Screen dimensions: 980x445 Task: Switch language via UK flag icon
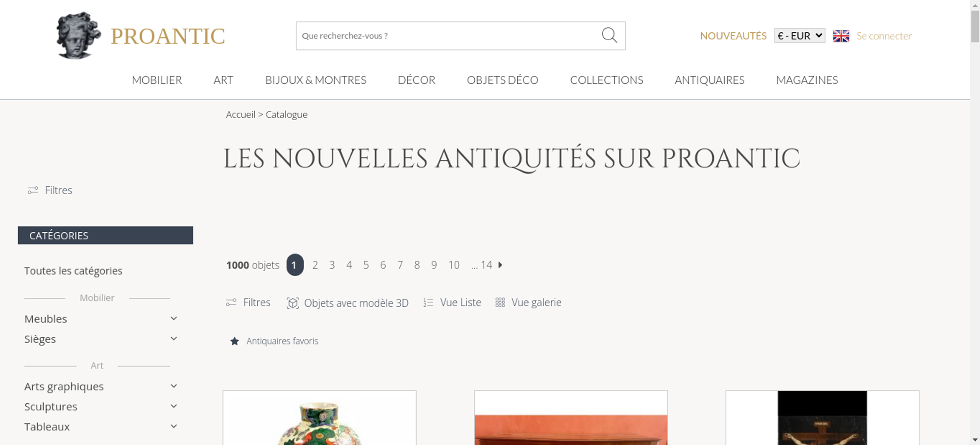coord(841,36)
